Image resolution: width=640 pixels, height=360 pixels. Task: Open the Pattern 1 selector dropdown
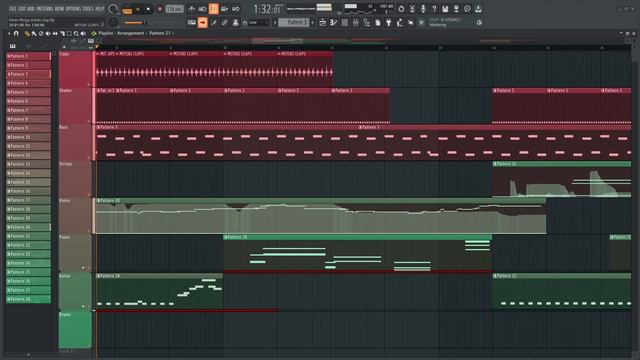tap(294, 22)
